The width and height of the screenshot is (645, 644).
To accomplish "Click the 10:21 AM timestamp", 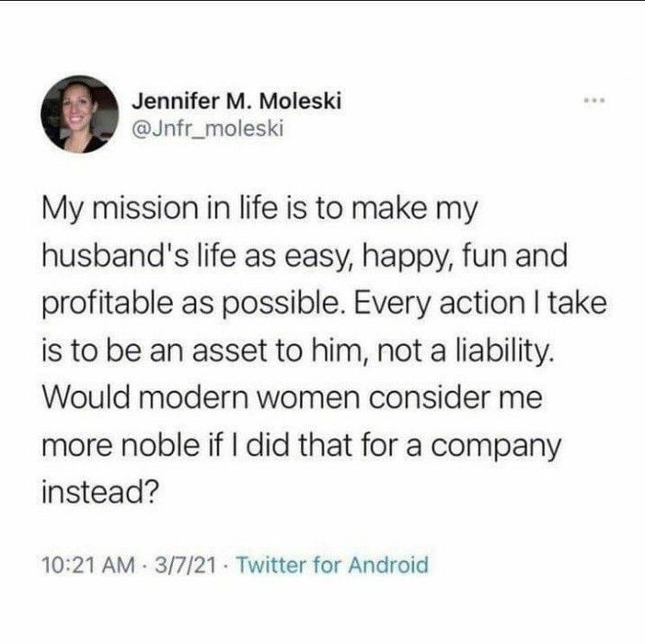I will click(80, 564).
